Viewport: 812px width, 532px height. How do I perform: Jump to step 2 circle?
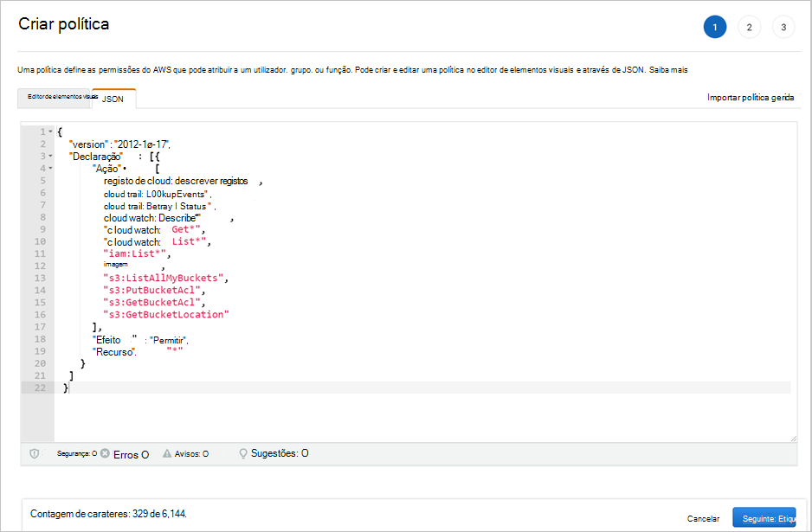(749, 27)
